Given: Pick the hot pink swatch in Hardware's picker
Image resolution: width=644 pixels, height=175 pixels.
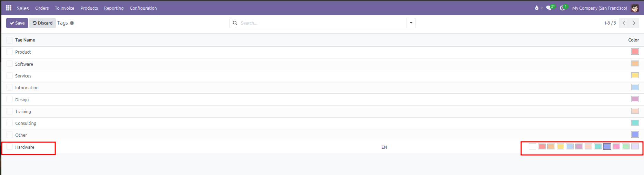Looking at the screenshot, I should point(616,147).
